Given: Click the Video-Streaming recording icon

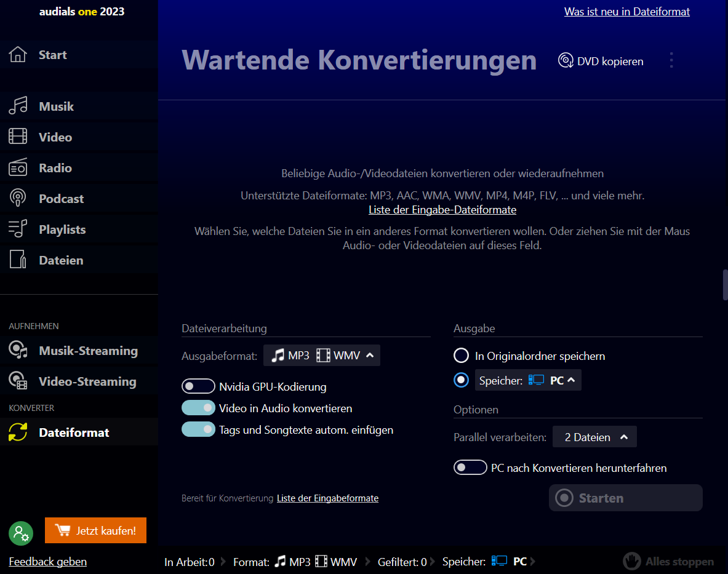Looking at the screenshot, I should [x=18, y=381].
